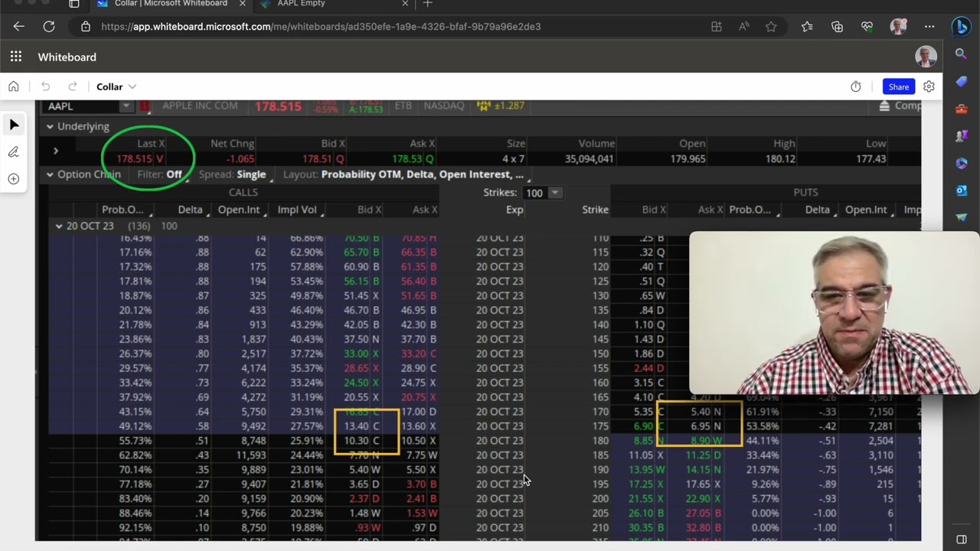Open browser Collections

point(837,27)
